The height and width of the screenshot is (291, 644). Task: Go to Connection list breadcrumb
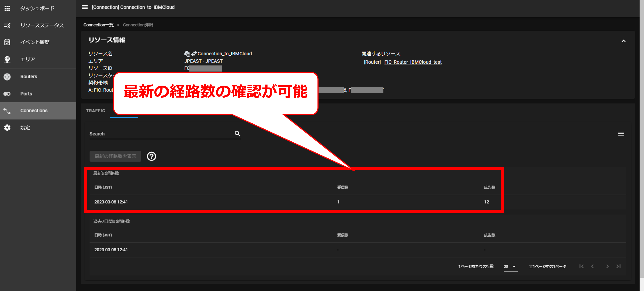click(98, 25)
